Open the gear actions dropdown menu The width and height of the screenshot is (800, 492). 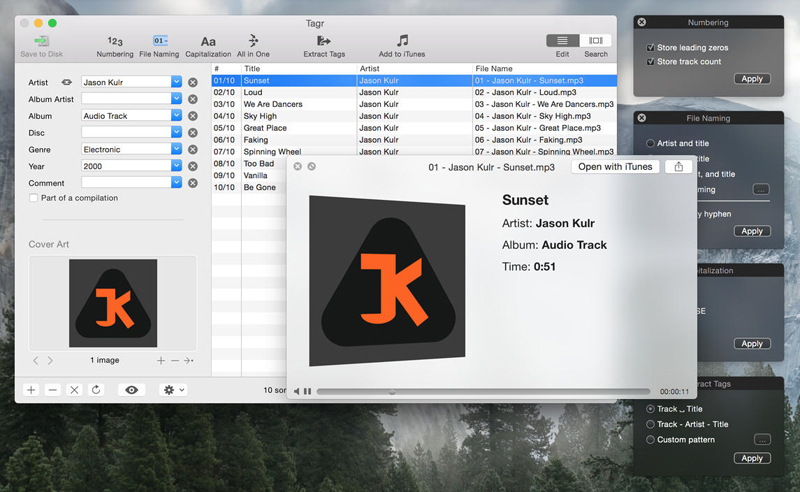[173, 390]
